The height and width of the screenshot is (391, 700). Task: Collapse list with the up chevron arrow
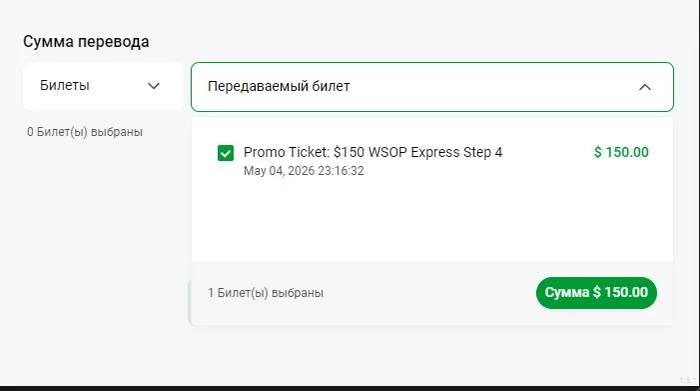point(645,87)
